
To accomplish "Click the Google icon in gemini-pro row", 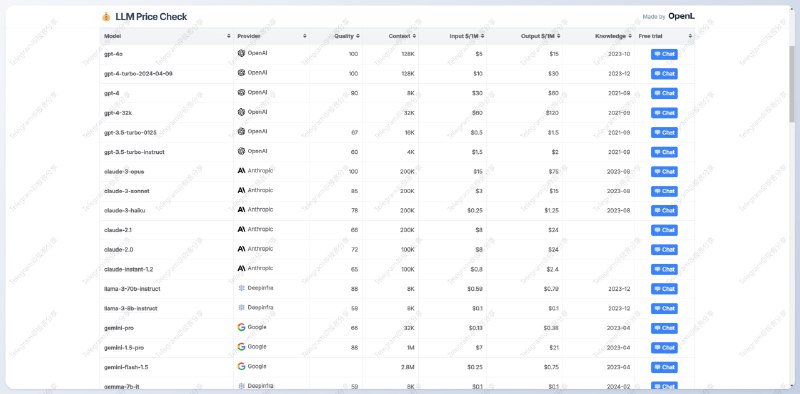I will 241,327.
